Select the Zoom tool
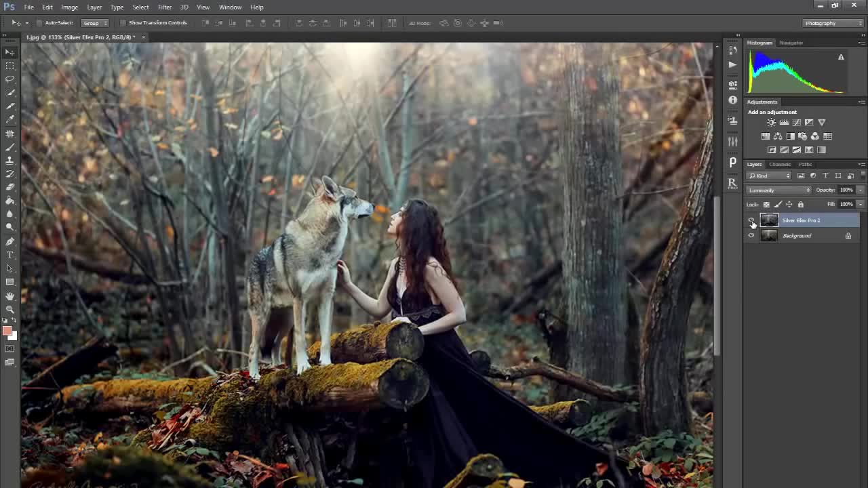868x488 pixels. pyautogui.click(x=10, y=309)
